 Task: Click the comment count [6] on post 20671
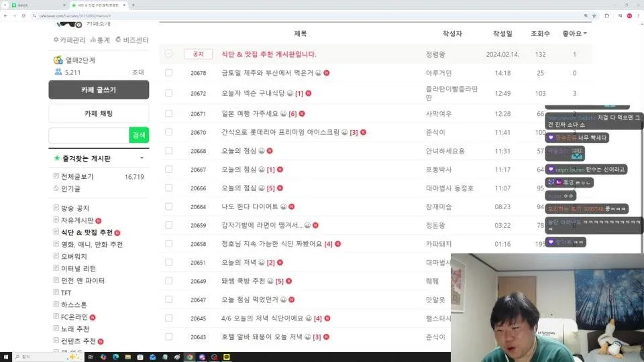click(x=292, y=114)
